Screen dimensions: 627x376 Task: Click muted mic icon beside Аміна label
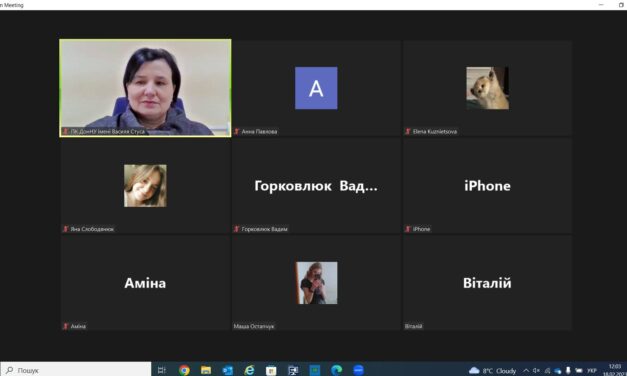66,326
